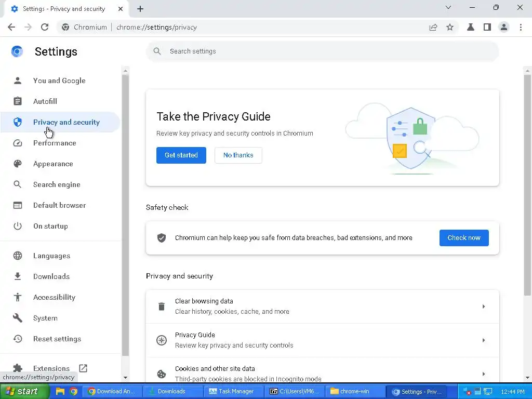
Task: Dismiss Privacy Guide with No thanks
Action: tap(238, 155)
